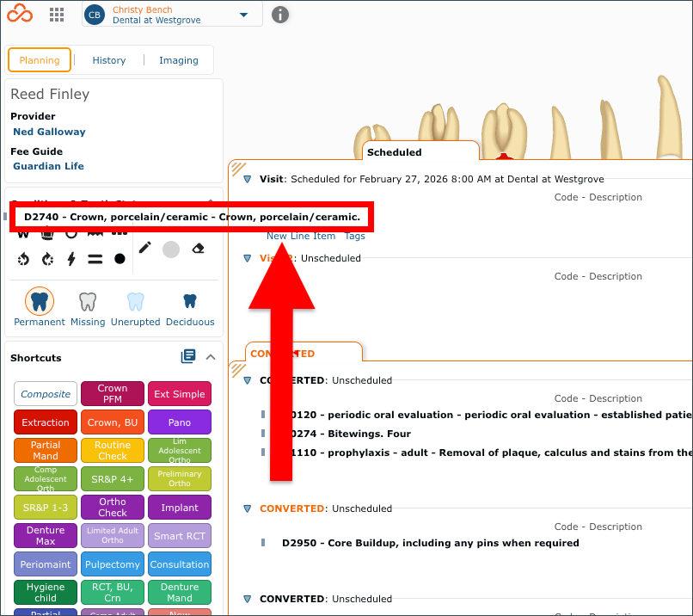Viewport: 693px width, 616px height.
Task: Set tooth status to Permanent
Action: coord(40,308)
